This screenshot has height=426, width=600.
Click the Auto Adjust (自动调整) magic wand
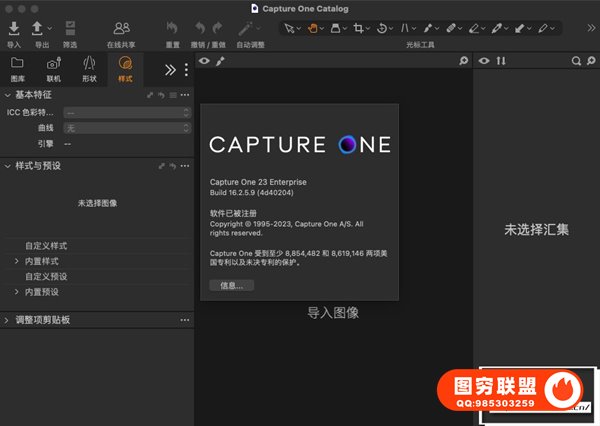244,28
